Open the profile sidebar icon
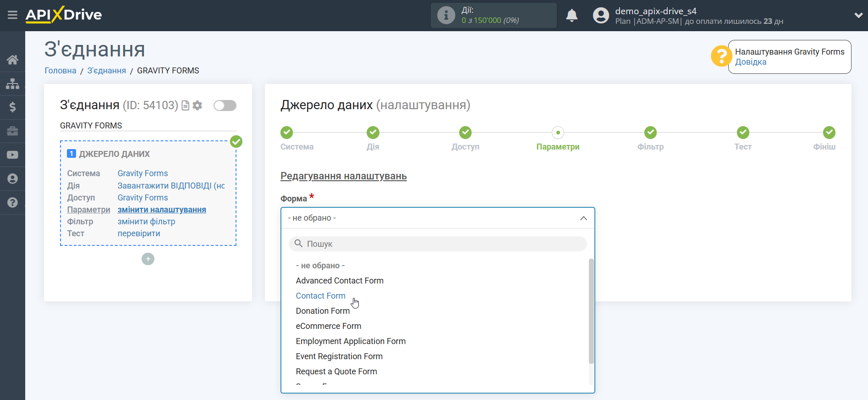868x400 pixels. click(12, 179)
